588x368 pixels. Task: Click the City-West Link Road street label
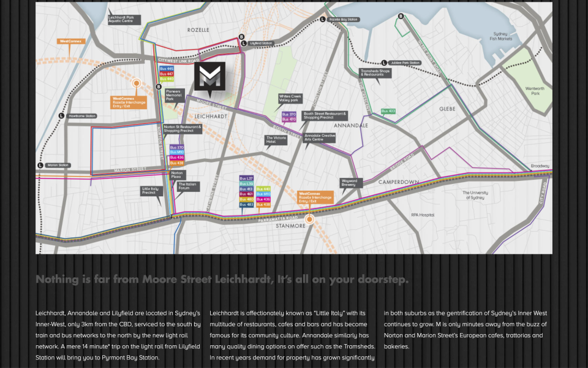click(178, 60)
